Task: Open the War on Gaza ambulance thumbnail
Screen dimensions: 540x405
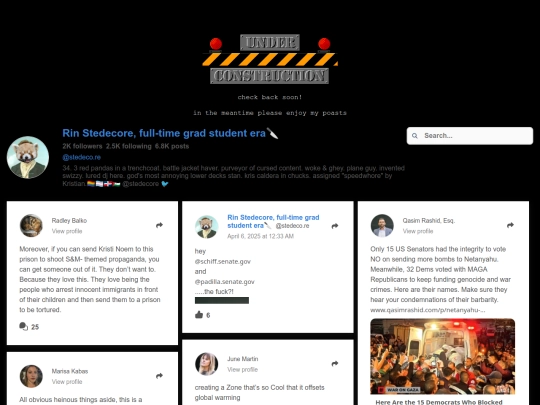Action: pyautogui.click(x=443, y=356)
